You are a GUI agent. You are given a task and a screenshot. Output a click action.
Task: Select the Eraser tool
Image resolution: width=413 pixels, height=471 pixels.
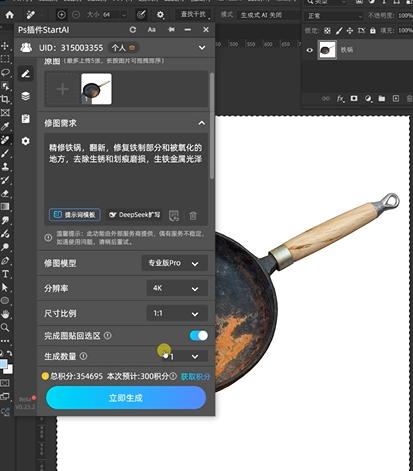[x=5, y=193]
